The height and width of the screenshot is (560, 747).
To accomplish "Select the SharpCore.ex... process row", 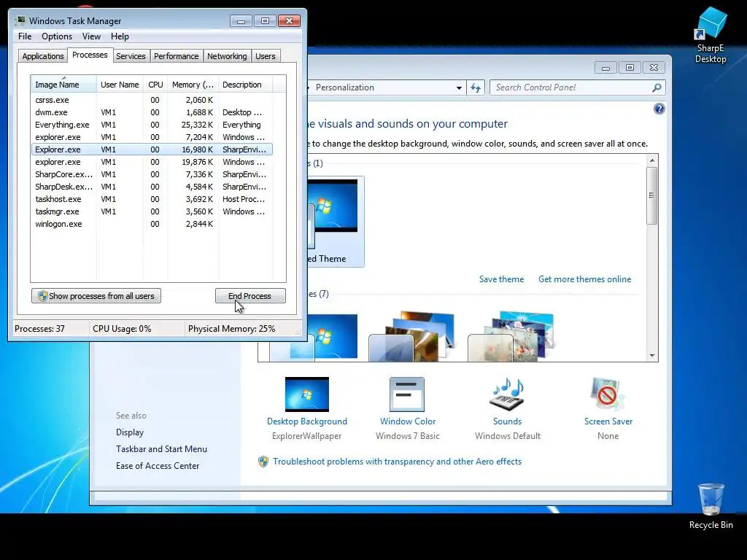I will coord(152,174).
